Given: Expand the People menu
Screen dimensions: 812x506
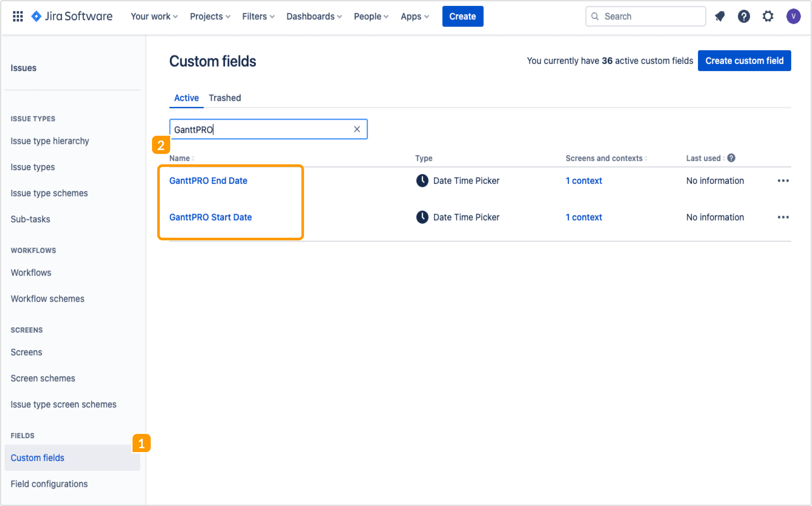Looking at the screenshot, I should [371, 16].
